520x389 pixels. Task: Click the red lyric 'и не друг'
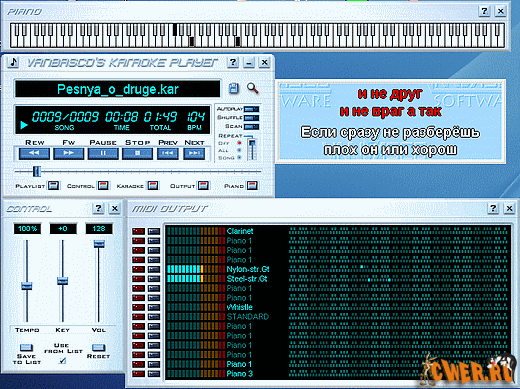390,94
